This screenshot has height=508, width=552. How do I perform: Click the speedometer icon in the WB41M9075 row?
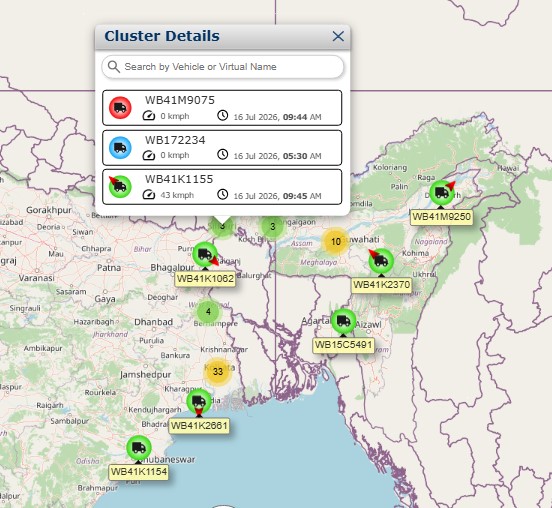pos(149,116)
